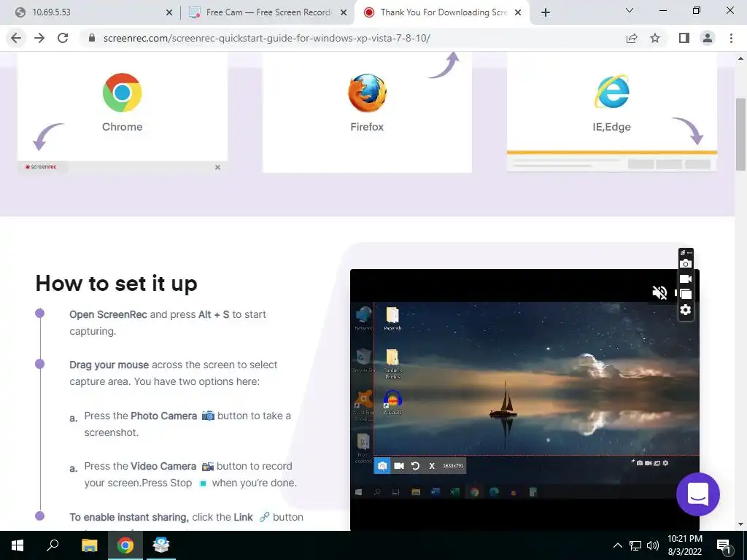Show hidden system tray icons

(x=617, y=545)
